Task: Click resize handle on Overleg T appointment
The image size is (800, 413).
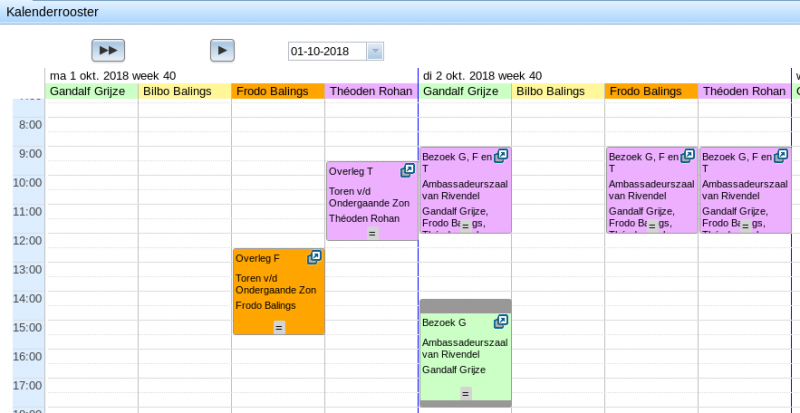Action: point(372,234)
